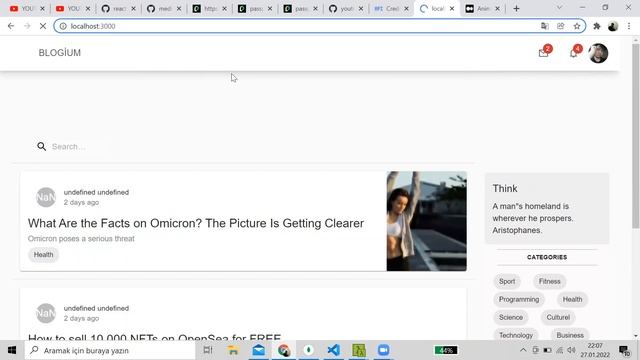The height and width of the screenshot is (360, 640).
Task: Open the messages icon with badge 2
Action: [x=544, y=52]
